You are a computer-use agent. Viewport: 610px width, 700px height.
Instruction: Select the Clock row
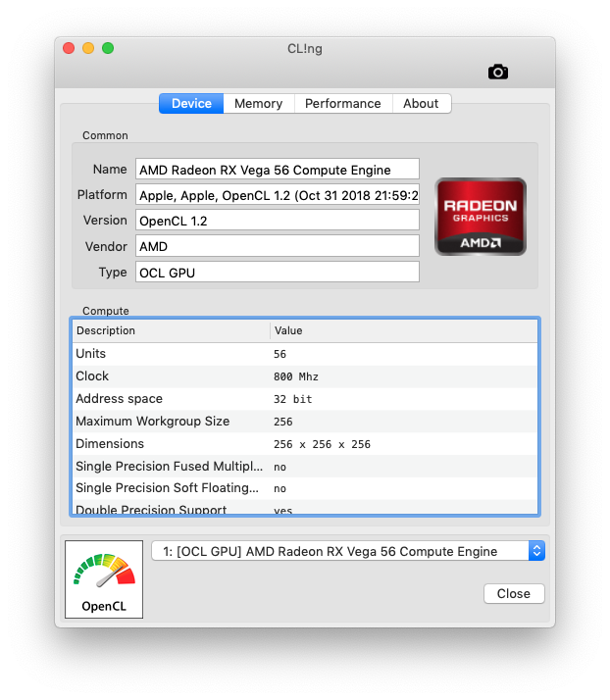pos(305,376)
